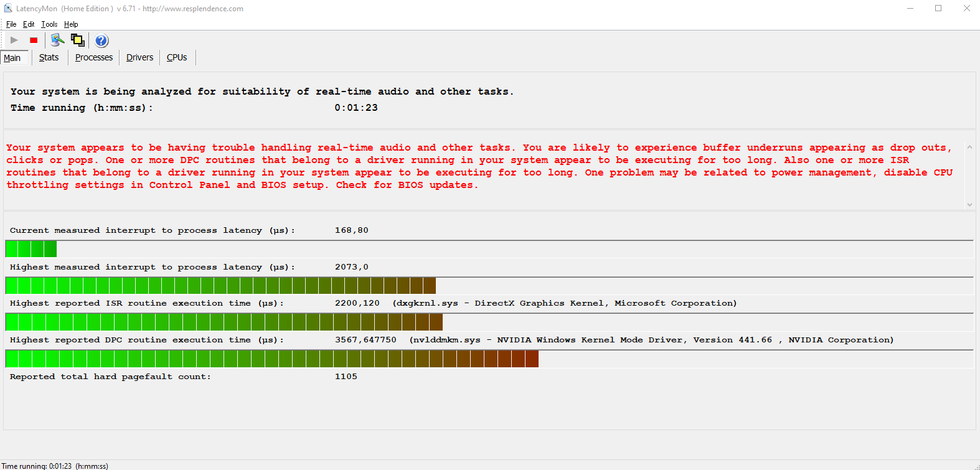Close the LatencyMon window
The height and width of the screenshot is (470, 980).
click(x=966, y=9)
